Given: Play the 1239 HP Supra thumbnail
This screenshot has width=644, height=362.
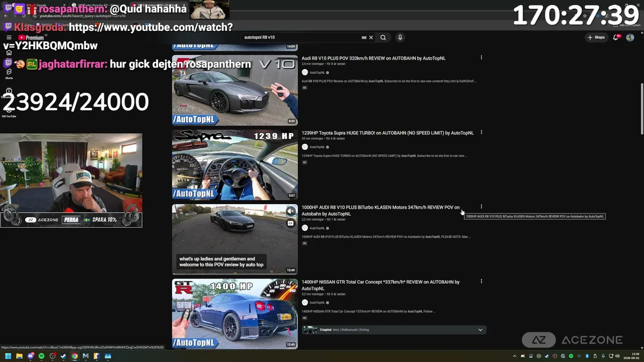Looking at the screenshot, I should (235, 165).
